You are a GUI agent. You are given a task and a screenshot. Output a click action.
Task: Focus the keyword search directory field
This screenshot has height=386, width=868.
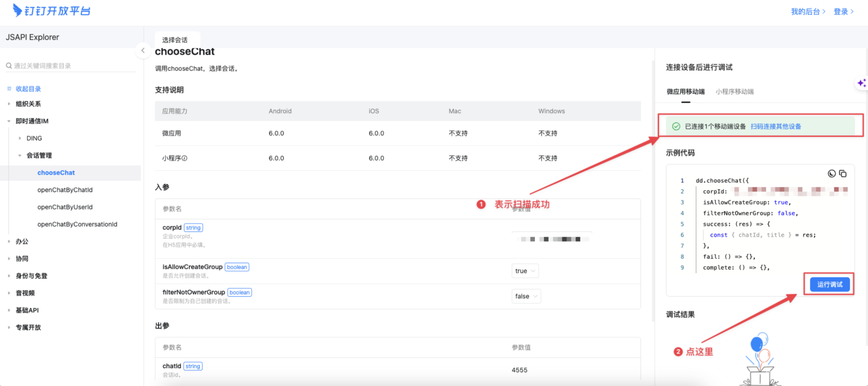(x=71, y=66)
